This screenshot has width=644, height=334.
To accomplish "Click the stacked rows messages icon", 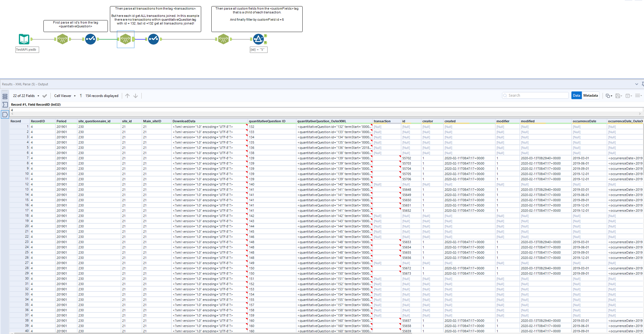I will click(5, 96).
